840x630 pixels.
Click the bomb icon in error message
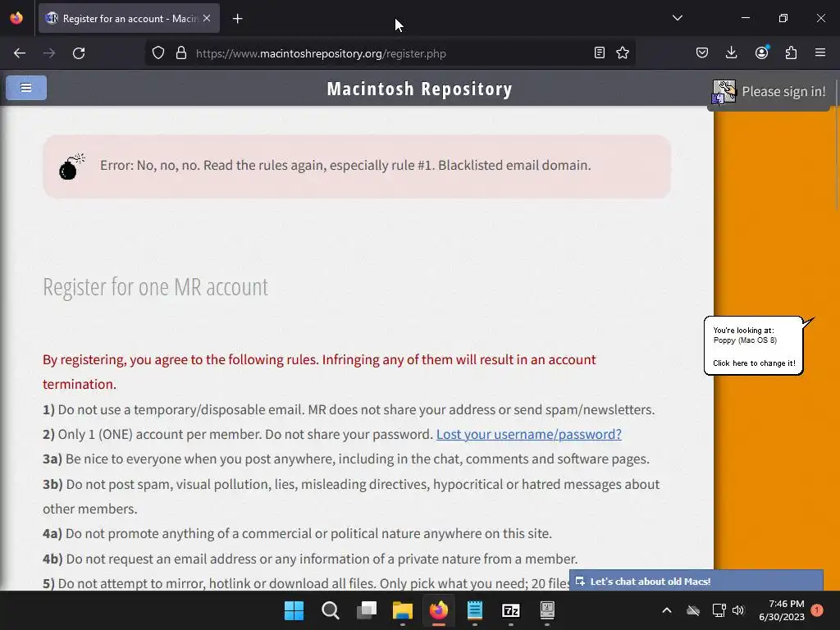(x=71, y=166)
